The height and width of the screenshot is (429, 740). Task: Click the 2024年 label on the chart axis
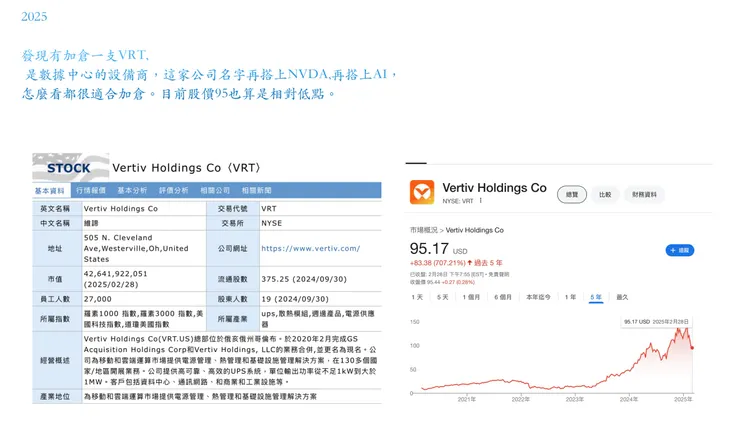pos(629,399)
